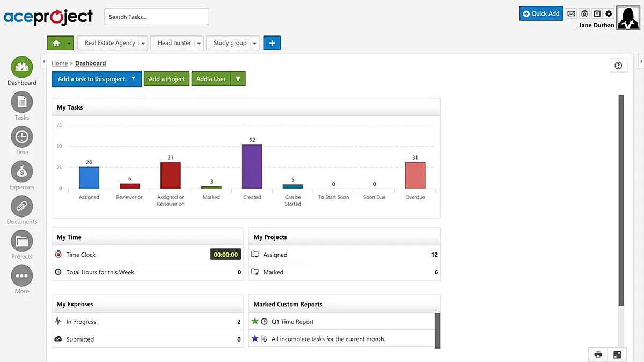Expand the Add a User dropdown arrow
644x362 pixels.
click(238, 78)
